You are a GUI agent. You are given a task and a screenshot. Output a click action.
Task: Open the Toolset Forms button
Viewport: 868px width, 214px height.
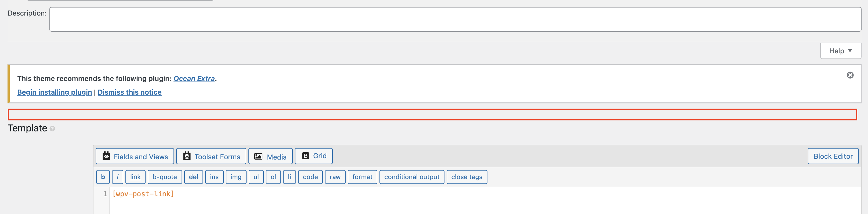pos(211,156)
